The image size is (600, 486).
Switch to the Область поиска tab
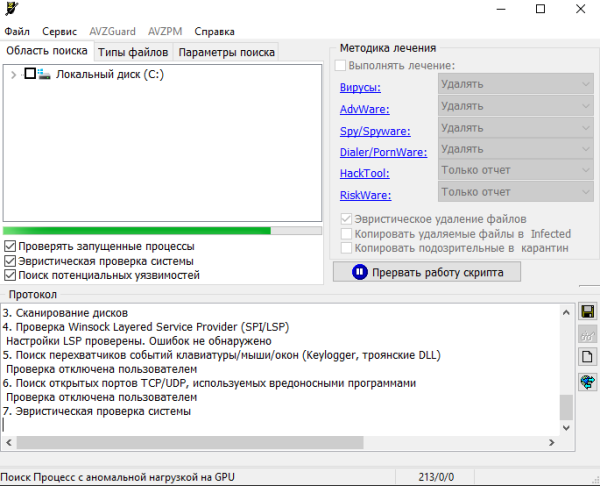click(x=47, y=51)
